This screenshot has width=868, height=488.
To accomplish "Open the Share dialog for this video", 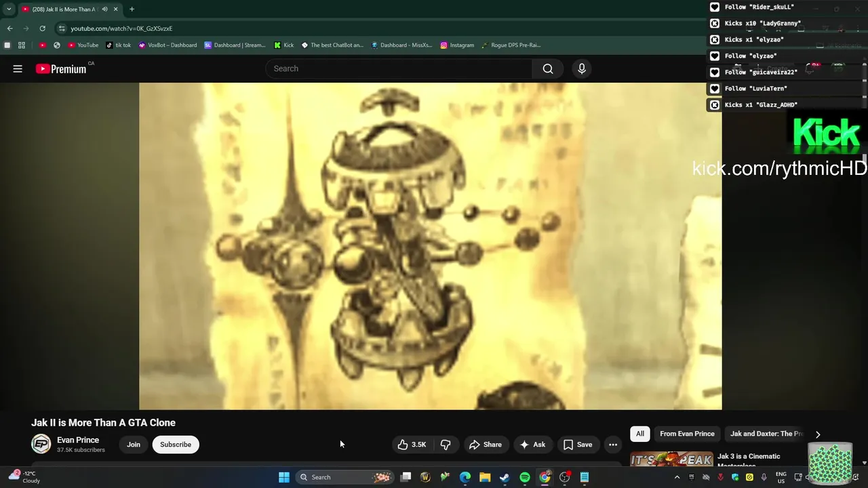I will click(486, 445).
